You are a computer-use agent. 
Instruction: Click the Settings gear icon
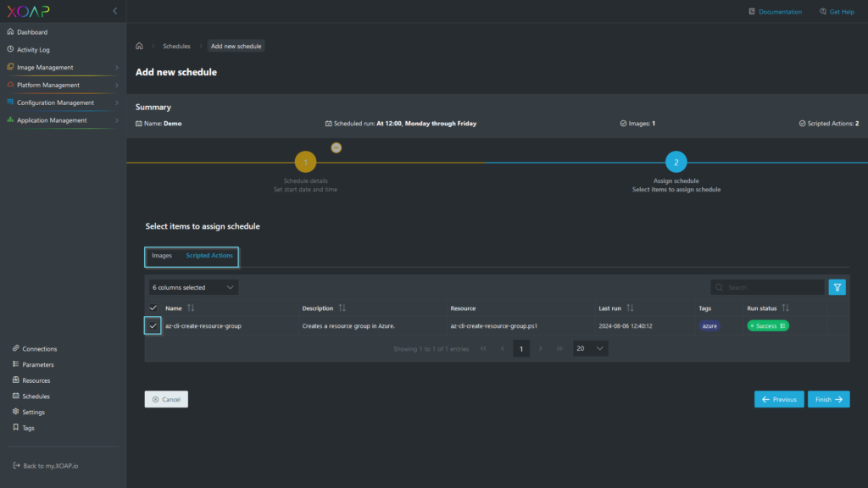15,412
